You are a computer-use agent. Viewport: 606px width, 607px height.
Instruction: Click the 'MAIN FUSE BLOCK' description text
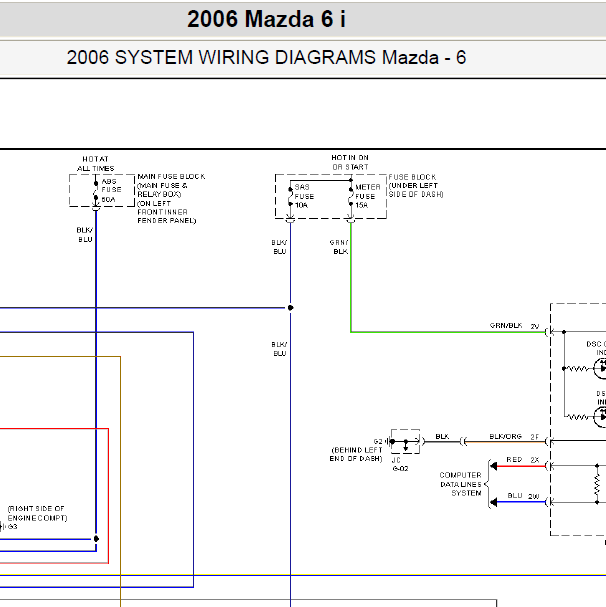point(171,198)
